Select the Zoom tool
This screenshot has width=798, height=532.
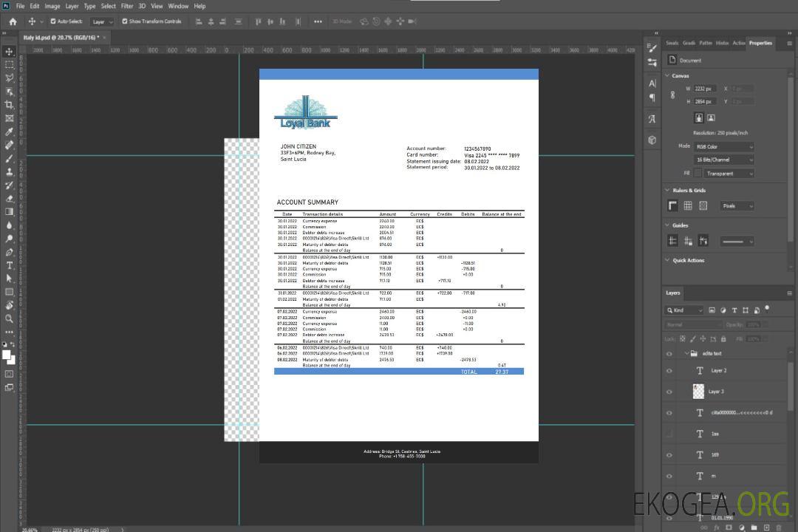coord(9,318)
